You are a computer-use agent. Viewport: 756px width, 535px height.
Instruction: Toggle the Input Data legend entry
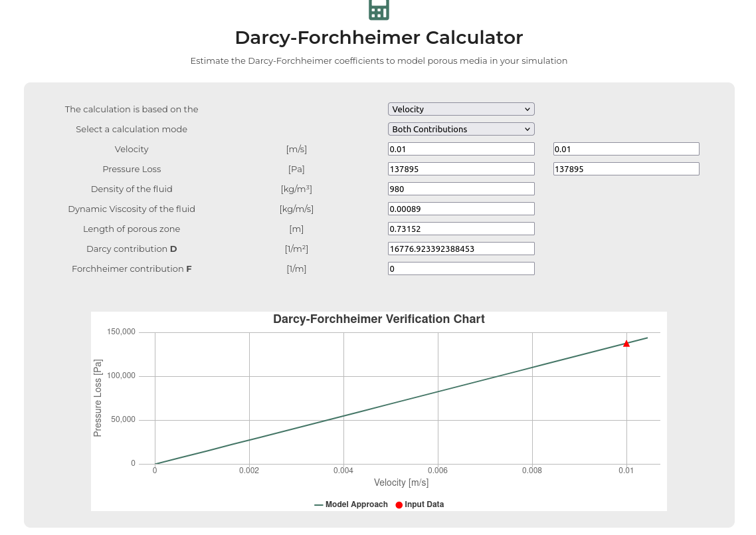tap(419, 504)
